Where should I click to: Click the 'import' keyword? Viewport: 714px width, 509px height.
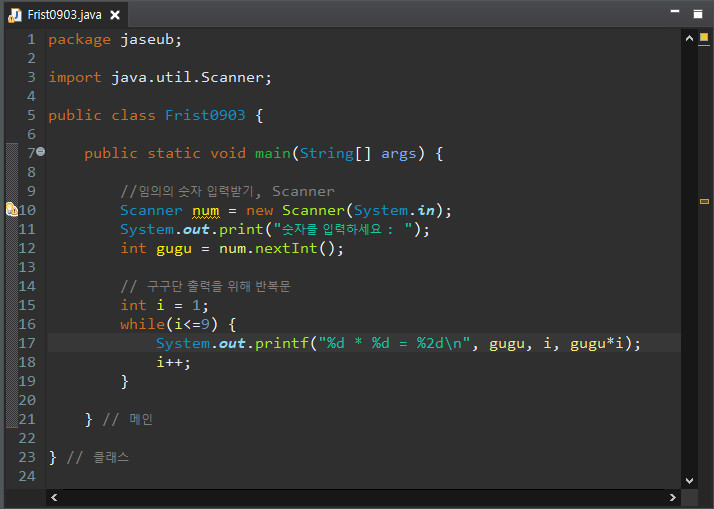[75, 78]
